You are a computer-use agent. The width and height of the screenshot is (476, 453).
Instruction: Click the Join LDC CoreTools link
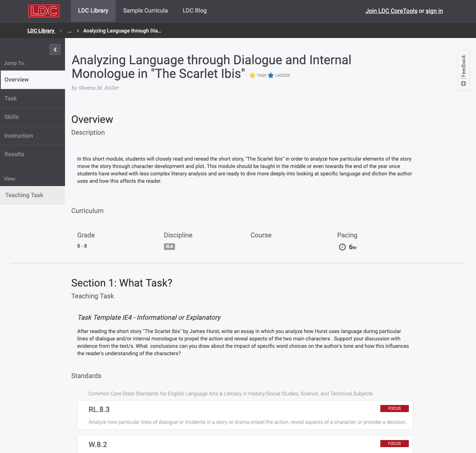click(391, 11)
